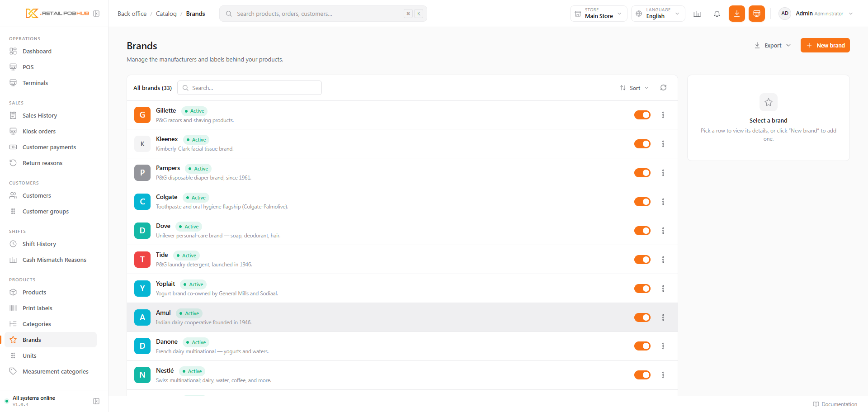Toggle Gillette brand active switch
868x412 pixels.
point(642,115)
